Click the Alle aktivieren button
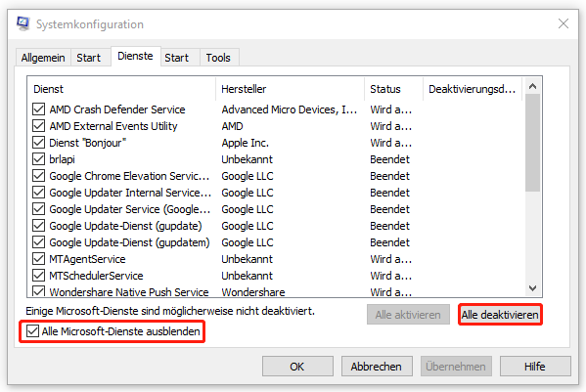Screen dimensions: 586x392 408,315
